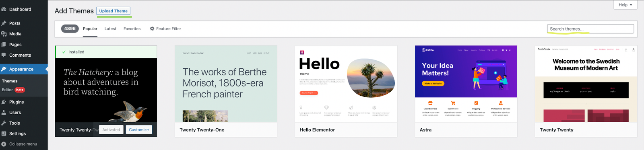This screenshot has width=644, height=150.
Task: Open the Comments speech bubble icon
Action: [4, 55]
